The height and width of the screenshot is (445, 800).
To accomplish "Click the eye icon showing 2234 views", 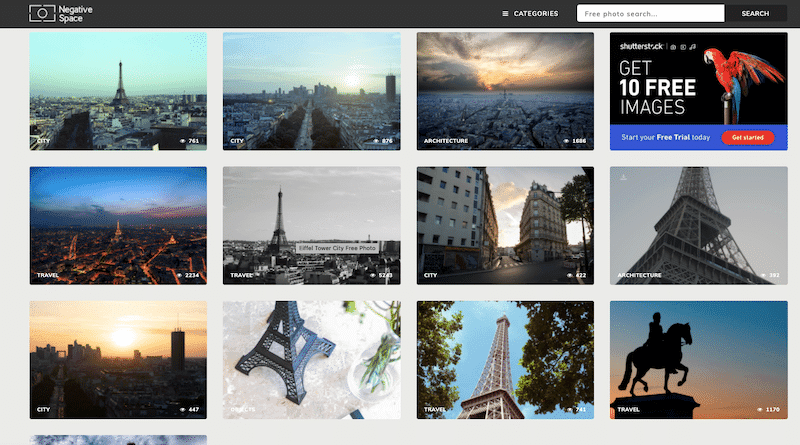I will [180, 274].
